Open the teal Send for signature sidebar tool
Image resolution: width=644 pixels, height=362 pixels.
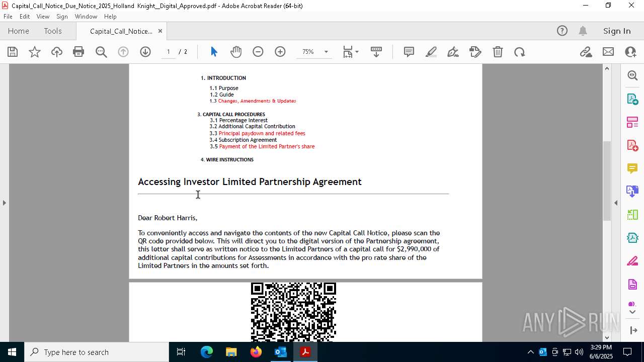tap(632, 238)
